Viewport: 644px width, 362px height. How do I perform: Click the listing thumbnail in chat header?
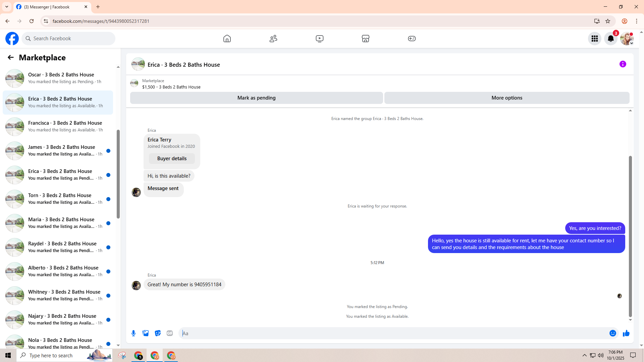click(138, 64)
